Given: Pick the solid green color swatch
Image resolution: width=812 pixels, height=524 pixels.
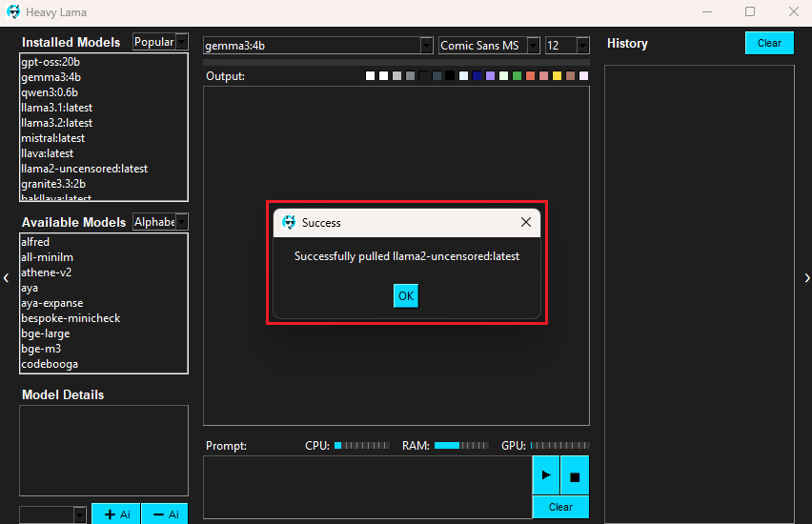Looking at the screenshot, I should click(517, 76).
